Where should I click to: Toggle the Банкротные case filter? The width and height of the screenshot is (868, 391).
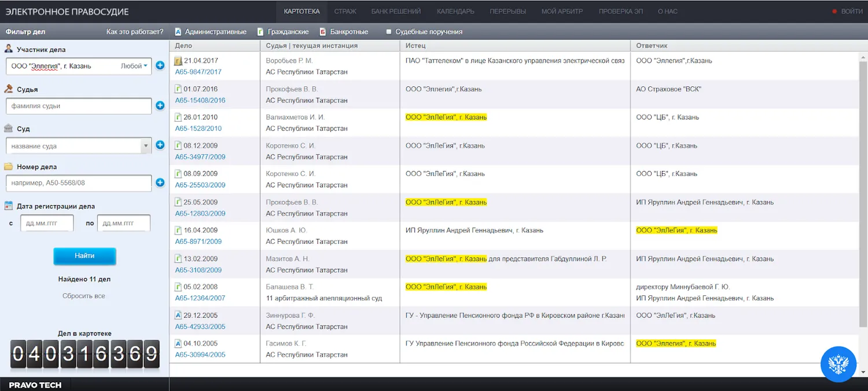coord(344,32)
